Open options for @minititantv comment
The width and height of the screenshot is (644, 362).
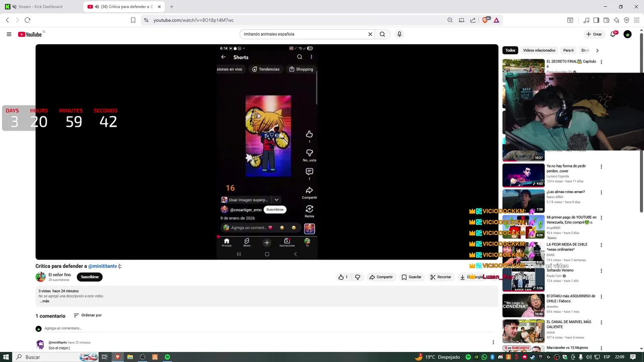pos(493,342)
